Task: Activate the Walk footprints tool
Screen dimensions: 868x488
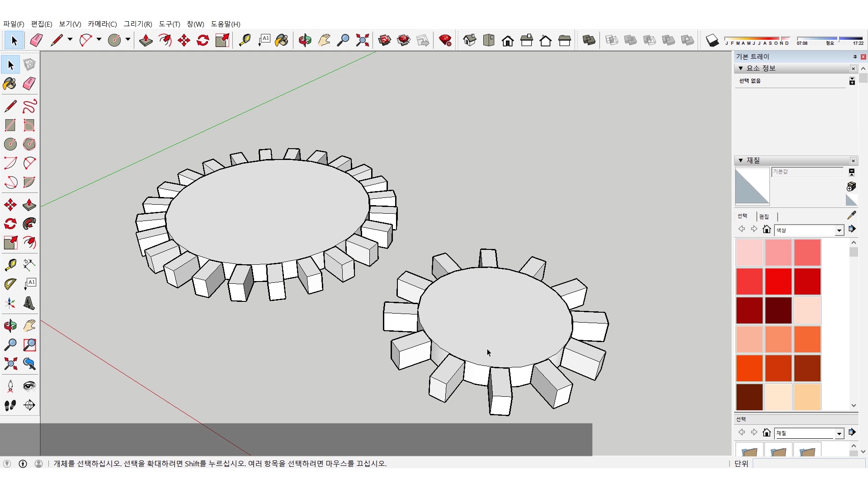Action: point(10,405)
